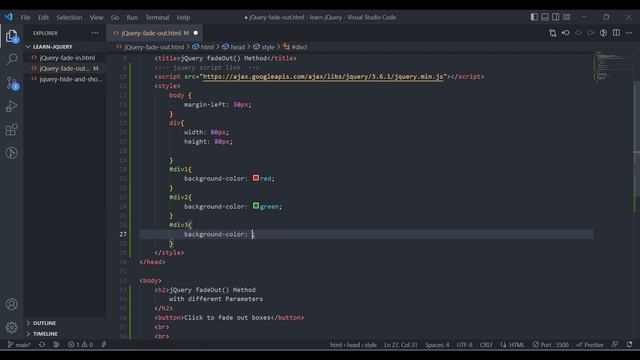This screenshot has height=360, width=640.
Task: Open the Go menu
Action: point(115,18)
